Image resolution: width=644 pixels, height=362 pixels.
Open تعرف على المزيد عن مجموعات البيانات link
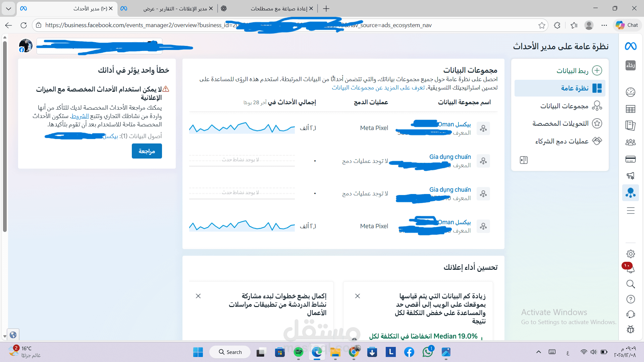(x=378, y=87)
